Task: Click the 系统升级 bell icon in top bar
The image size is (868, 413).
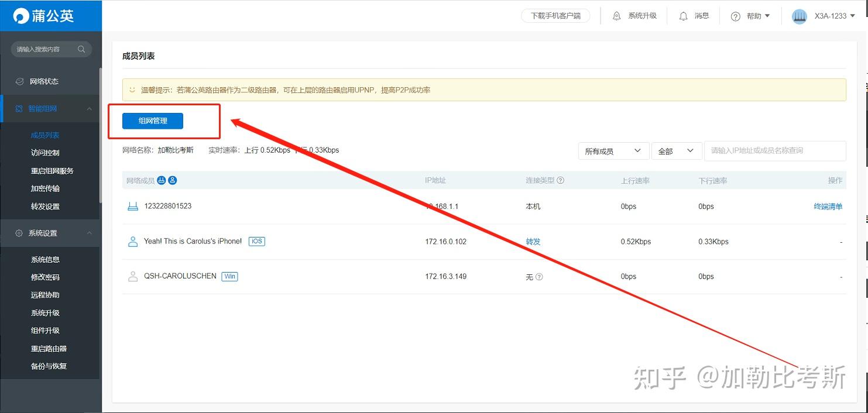Action: pos(616,16)
